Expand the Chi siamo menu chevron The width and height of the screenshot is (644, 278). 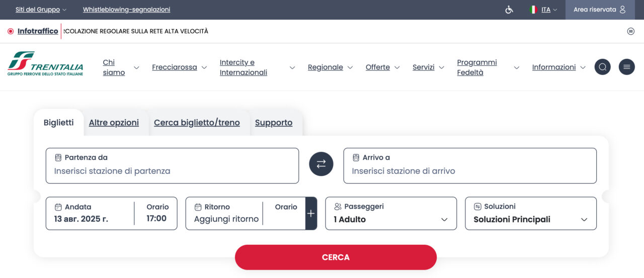[136, 67]
